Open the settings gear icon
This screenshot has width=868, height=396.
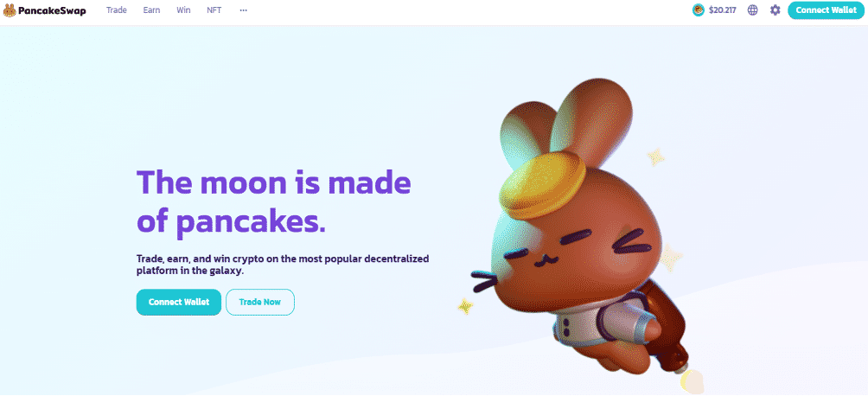(775, 10)
